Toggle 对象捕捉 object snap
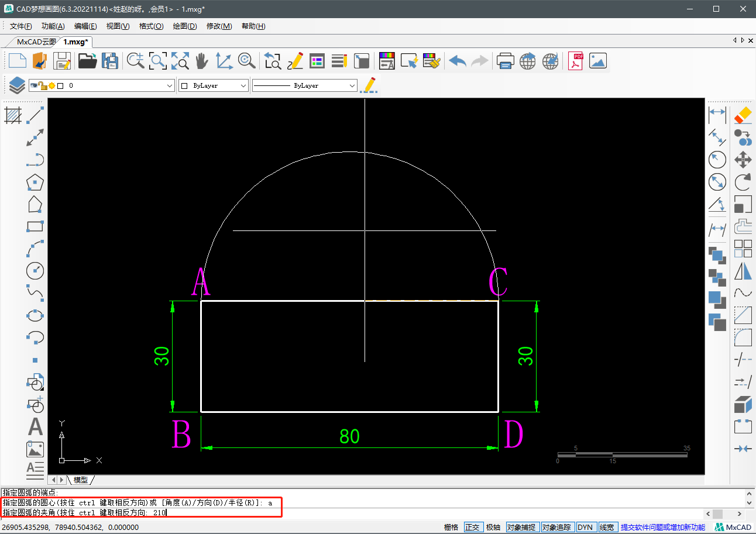This screenshot has width=756, height=534. 521,527
